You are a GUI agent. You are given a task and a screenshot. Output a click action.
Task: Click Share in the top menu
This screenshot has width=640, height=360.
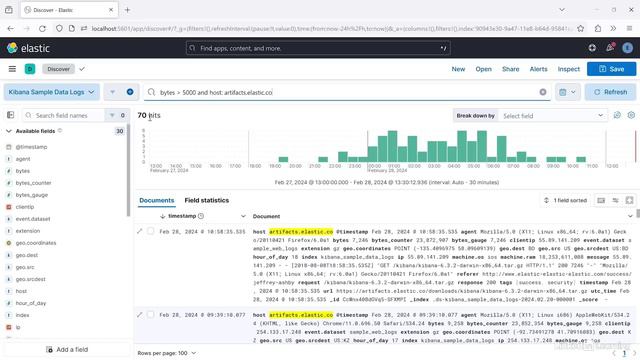click(511, 69)
